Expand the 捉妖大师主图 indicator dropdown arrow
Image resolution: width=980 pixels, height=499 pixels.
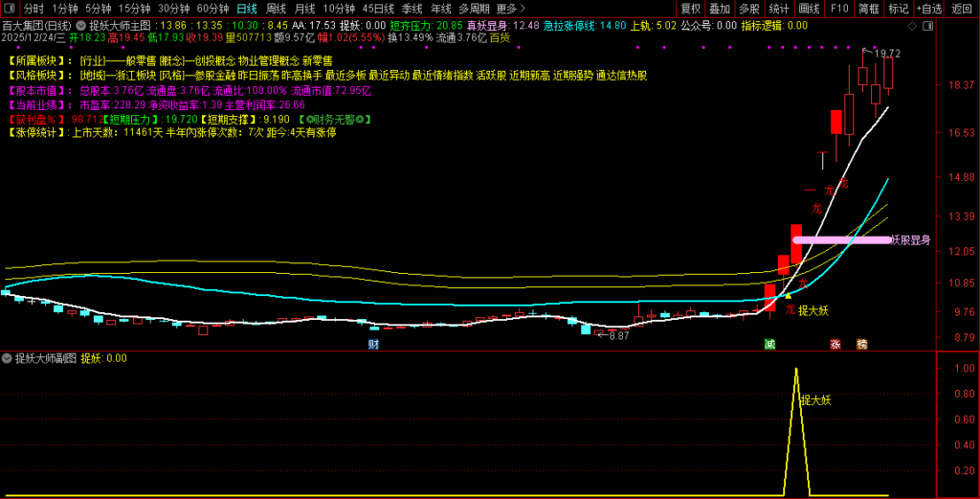point(80,26)
